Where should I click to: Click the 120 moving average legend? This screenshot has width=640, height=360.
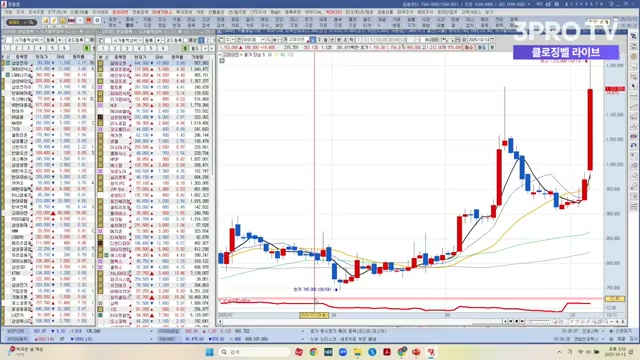[x=290, y=55]
